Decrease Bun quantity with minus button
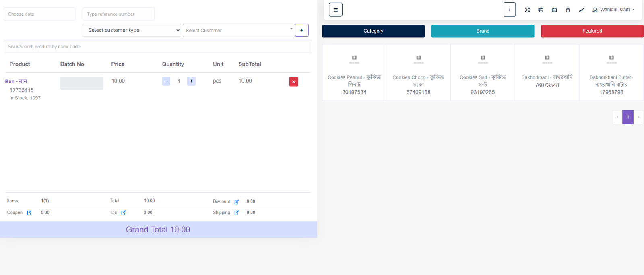 coord(166,81)
